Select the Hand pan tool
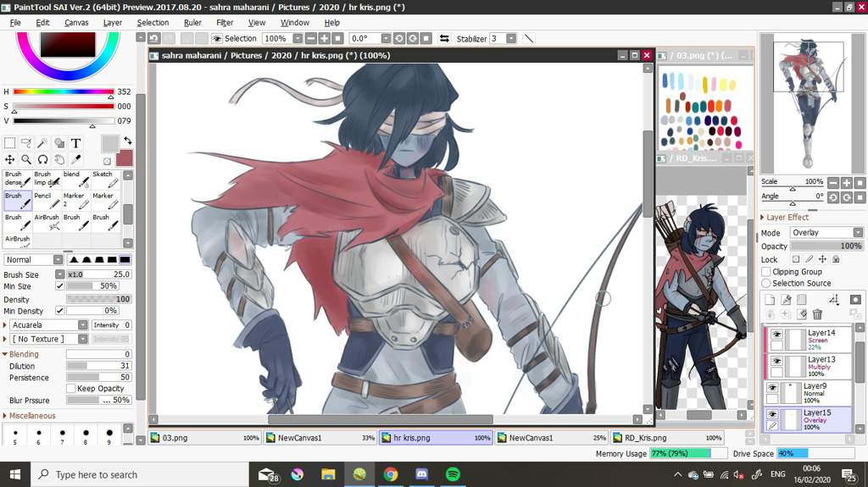 [x=59, y=159]
